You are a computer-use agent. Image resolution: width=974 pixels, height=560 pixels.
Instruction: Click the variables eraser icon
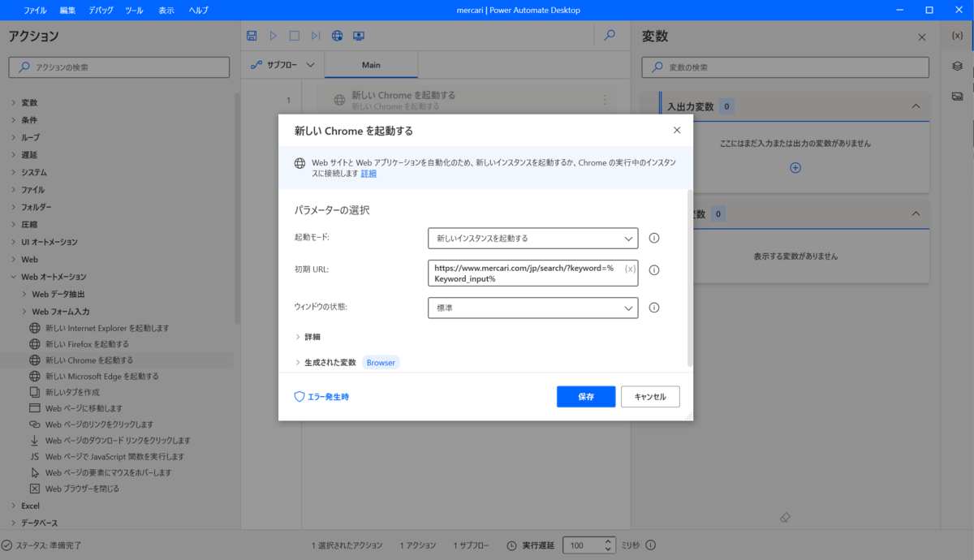pyautogui.click(x=784, y=517)
